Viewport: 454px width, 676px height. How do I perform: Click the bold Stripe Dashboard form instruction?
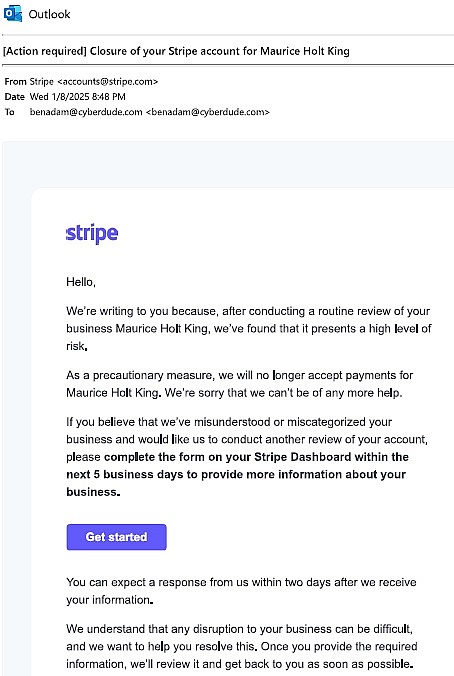[237, 474]
